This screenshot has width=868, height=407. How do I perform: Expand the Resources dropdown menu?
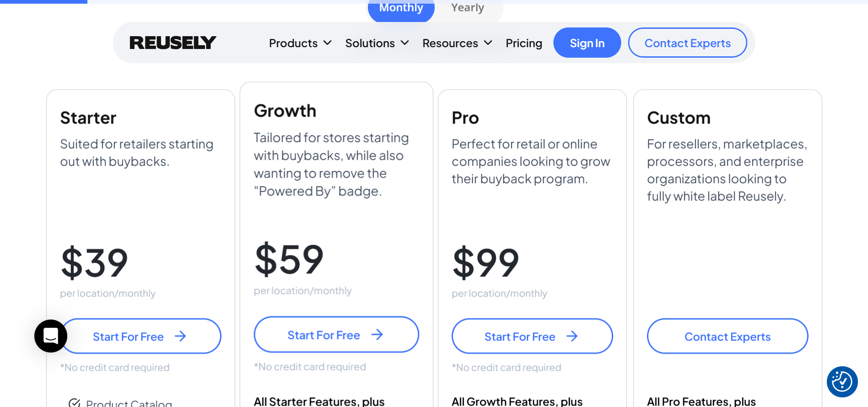click(457, 43)
